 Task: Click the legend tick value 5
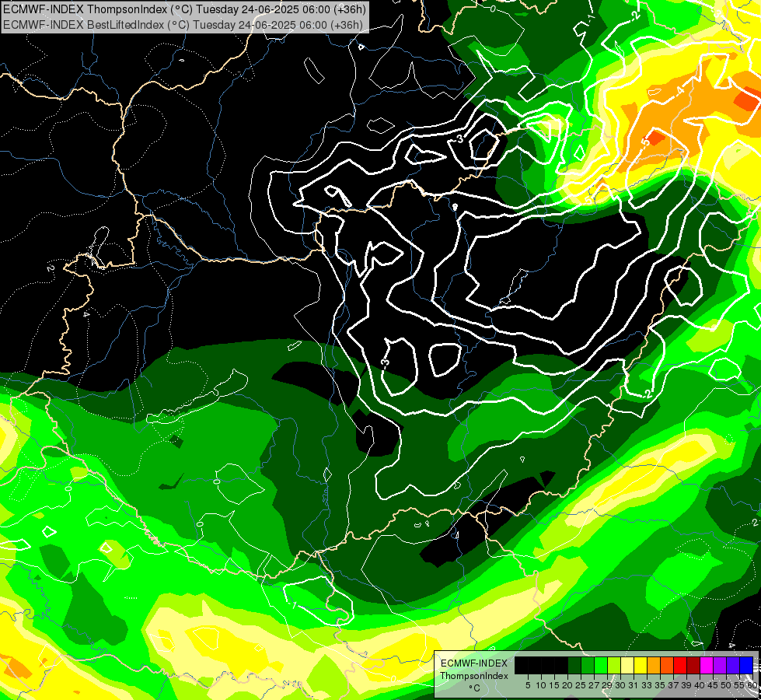pos(528,685)
